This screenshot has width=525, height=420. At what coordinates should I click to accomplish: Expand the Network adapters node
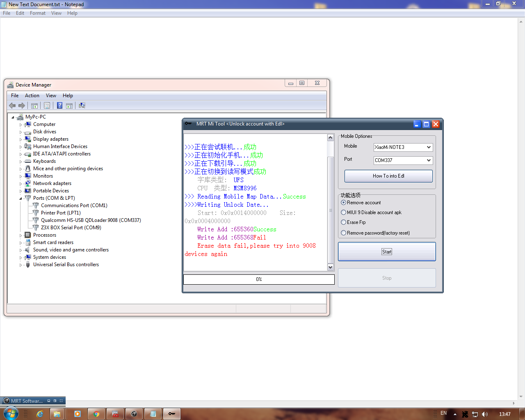pos(21,184)
